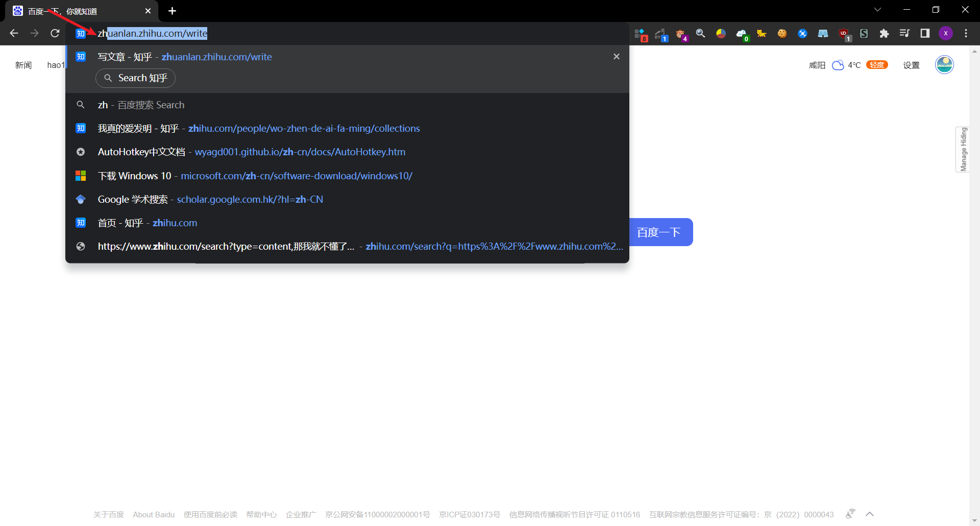This screenshot has width=980, height=526.
Task: Open the pie chart extension icon
Action: coord(721,33)
